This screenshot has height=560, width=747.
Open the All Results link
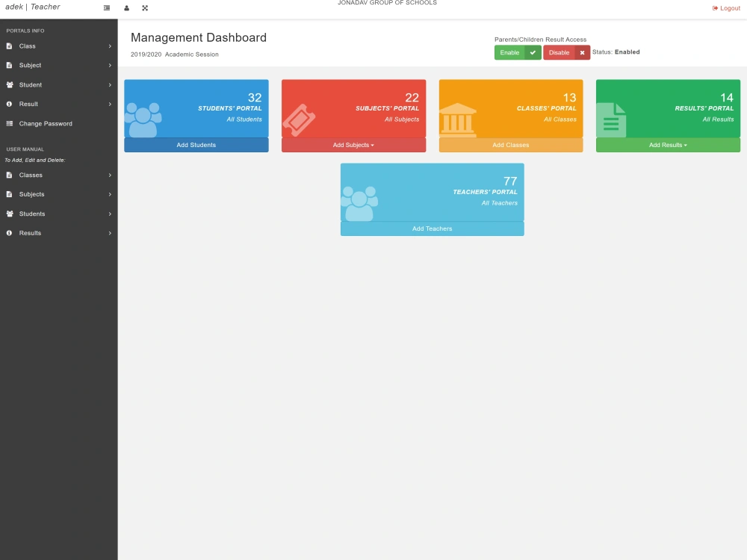tap(718, 119)
